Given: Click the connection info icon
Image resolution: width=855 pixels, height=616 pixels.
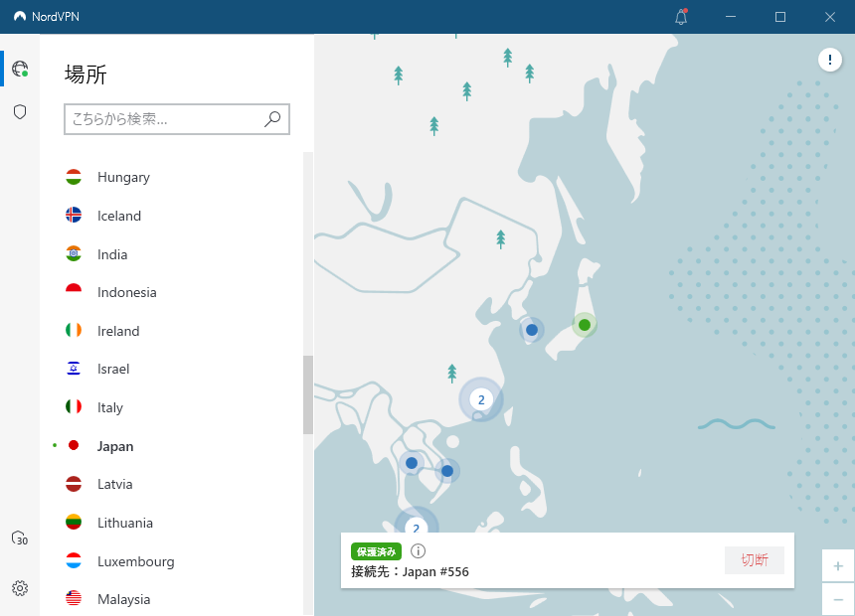Looking at the screenshot, I should click(418, 551).
